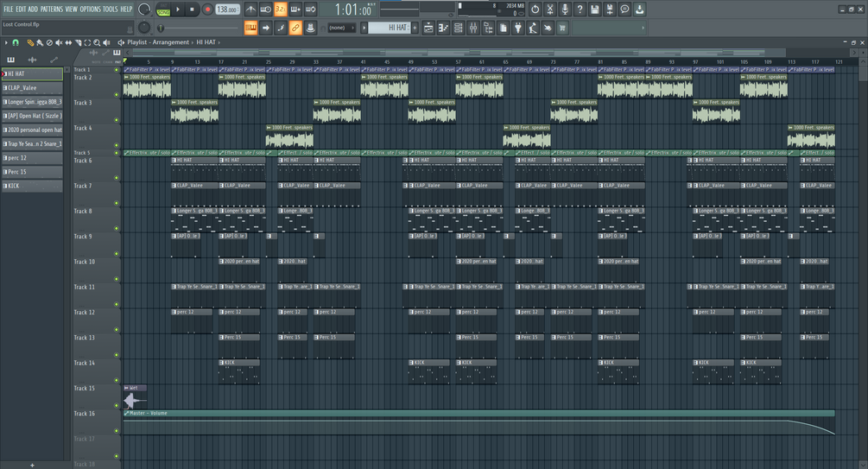Click the tempo 138.000 display
This screenshot has height=469, width=868.
[227, 10]
